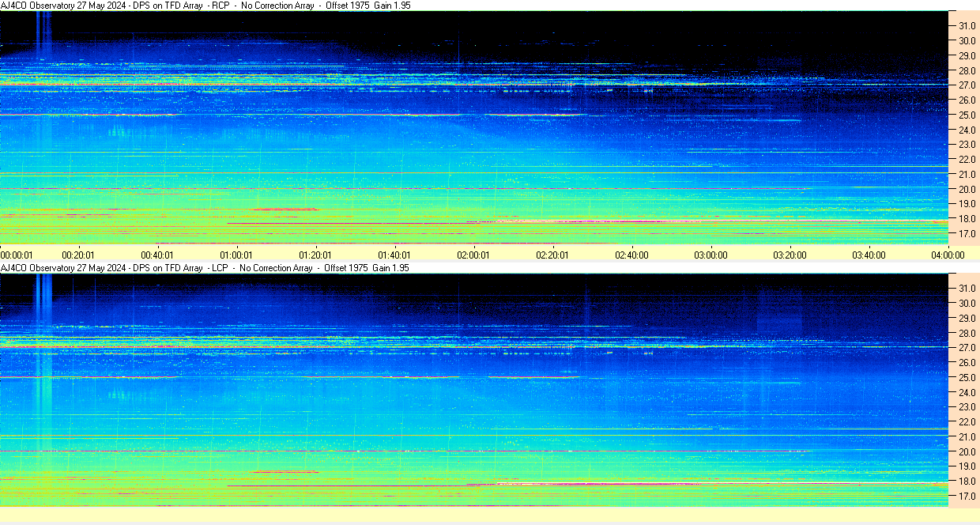Click 31.0 frequency label on RCP chart
The image size is (980, 525).
tap(967, 25)
